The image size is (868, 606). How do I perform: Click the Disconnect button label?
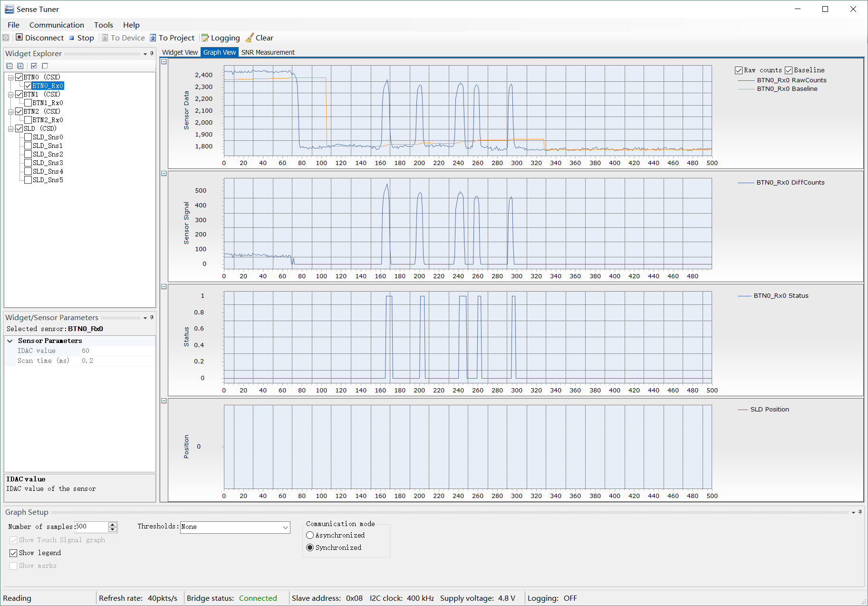pos(44,38)
